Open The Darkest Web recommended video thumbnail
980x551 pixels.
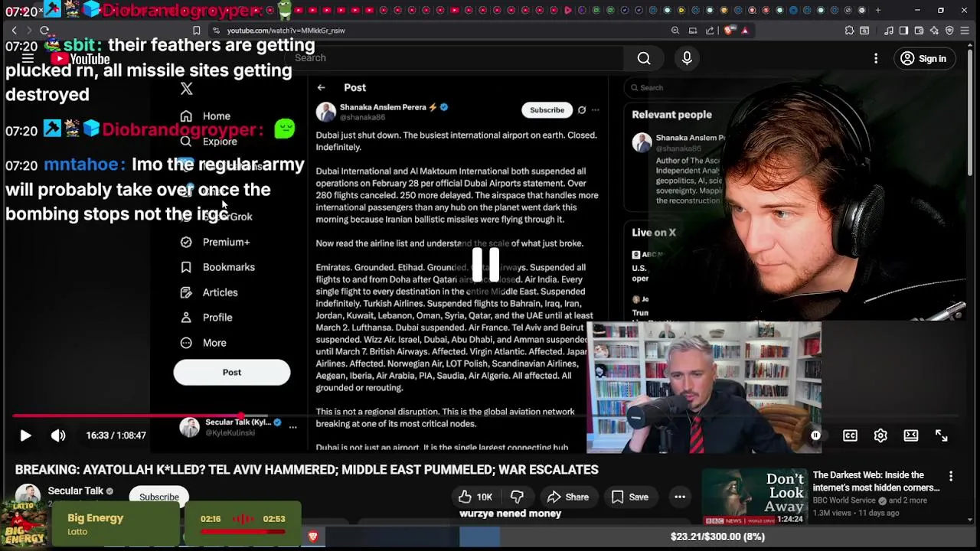click(755, 497)
